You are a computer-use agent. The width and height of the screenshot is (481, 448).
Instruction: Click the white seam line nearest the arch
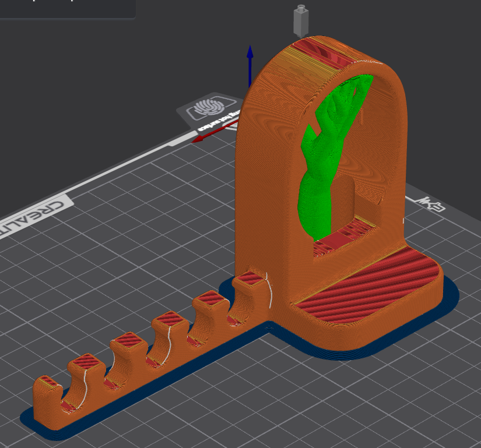(269, 290)
